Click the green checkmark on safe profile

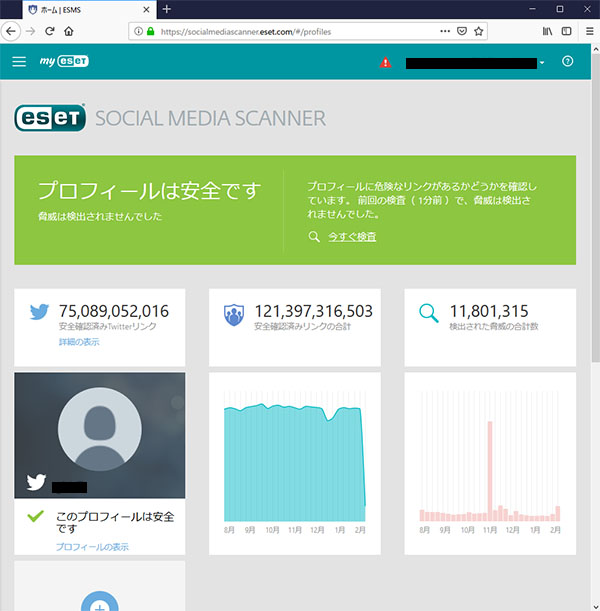coord(35,516)
